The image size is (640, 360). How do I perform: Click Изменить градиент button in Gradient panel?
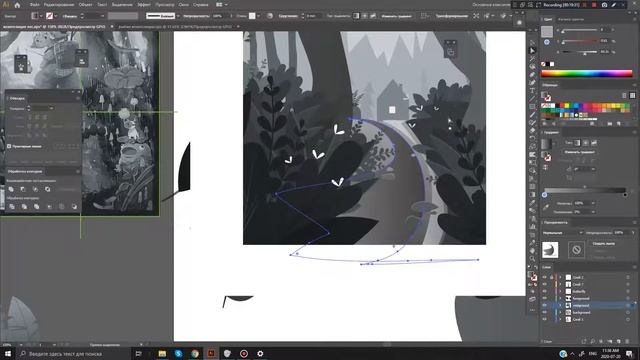click(580, 152)
